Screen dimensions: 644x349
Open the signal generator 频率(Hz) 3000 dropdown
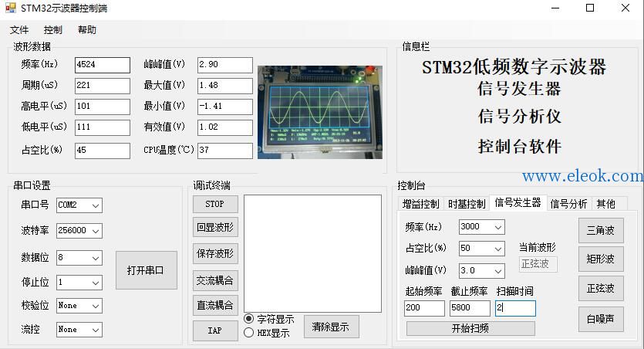(497, 227)
